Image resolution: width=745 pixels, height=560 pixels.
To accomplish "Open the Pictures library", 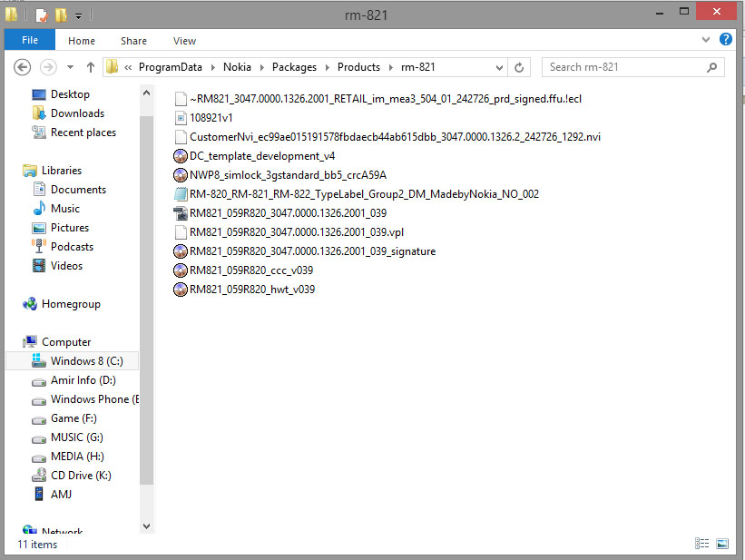I will [69, 227].
